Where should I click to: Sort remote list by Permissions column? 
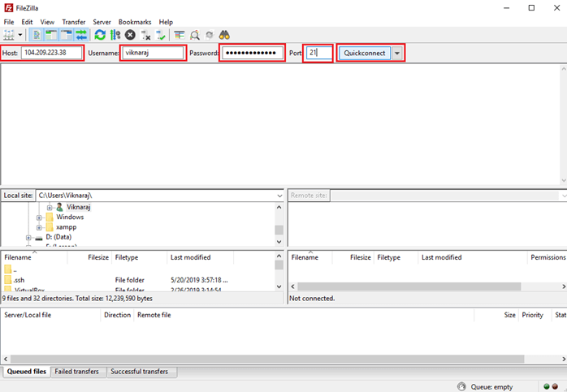pos(548,257)
